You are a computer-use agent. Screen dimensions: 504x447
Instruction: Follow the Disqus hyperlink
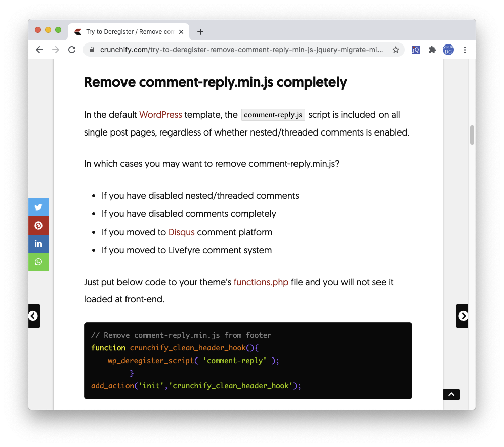[x=181, y=232]
